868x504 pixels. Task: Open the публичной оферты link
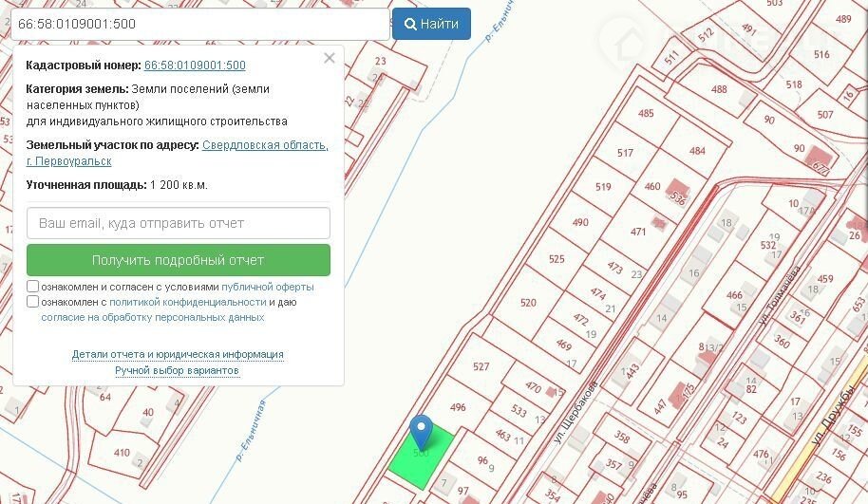pos(267,287)
